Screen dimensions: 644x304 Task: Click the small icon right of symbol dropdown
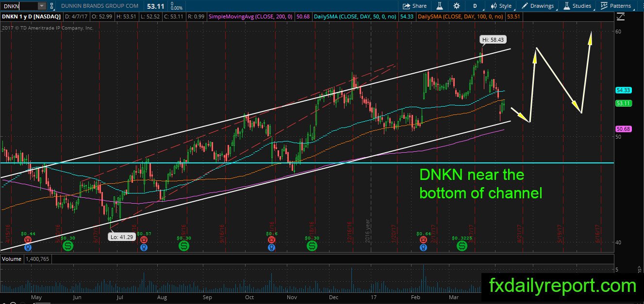coord(52,6)
